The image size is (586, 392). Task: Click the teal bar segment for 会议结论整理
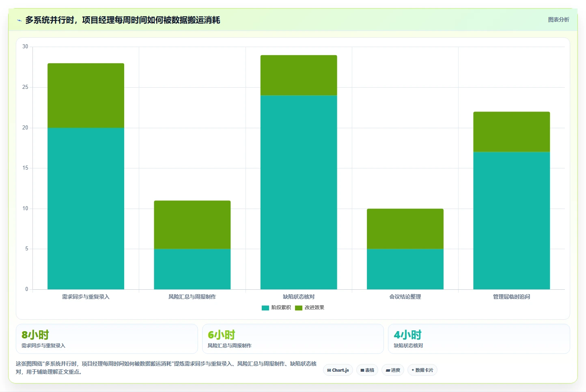click(405, 269)
